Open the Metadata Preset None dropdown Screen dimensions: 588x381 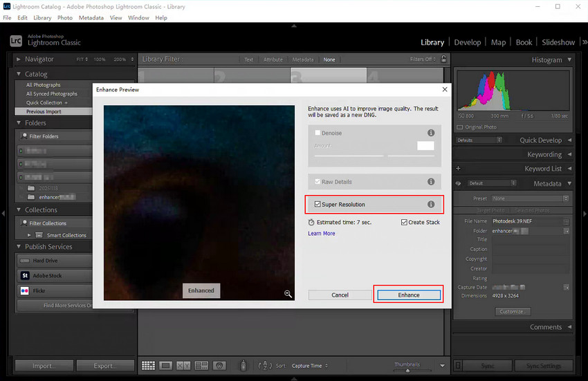point(530,198)
